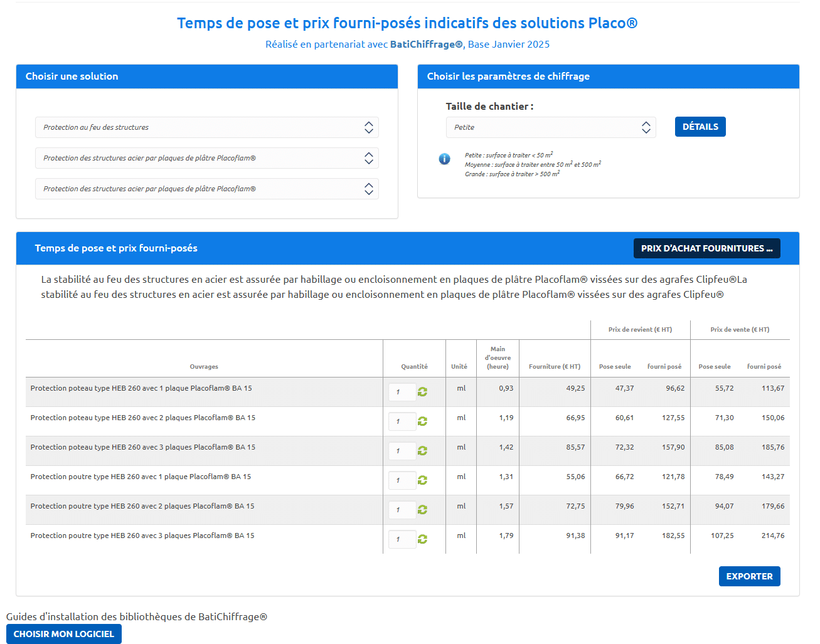Click refresh icon for poteau 2 plaques row
This screenshot has height=644, width=820.
(x=422, y=421)
